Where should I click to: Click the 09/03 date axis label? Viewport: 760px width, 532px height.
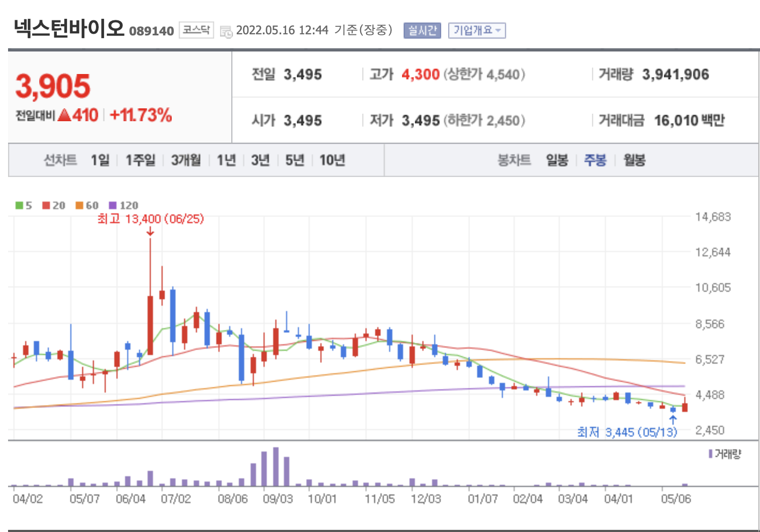278,499
